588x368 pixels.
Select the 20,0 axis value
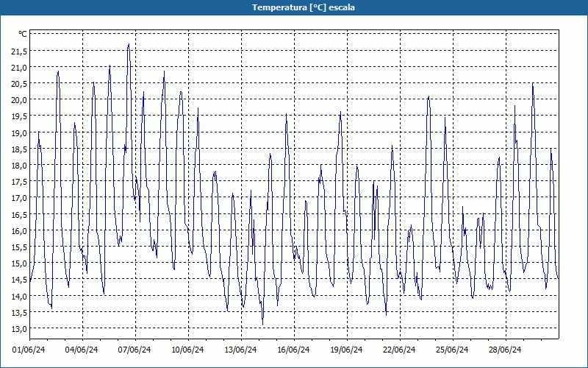point(19,100)
